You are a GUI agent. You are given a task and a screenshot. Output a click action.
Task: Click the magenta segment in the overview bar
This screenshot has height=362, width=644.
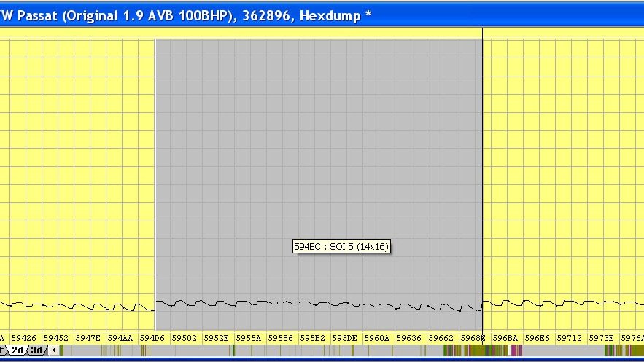click(513, 350)
